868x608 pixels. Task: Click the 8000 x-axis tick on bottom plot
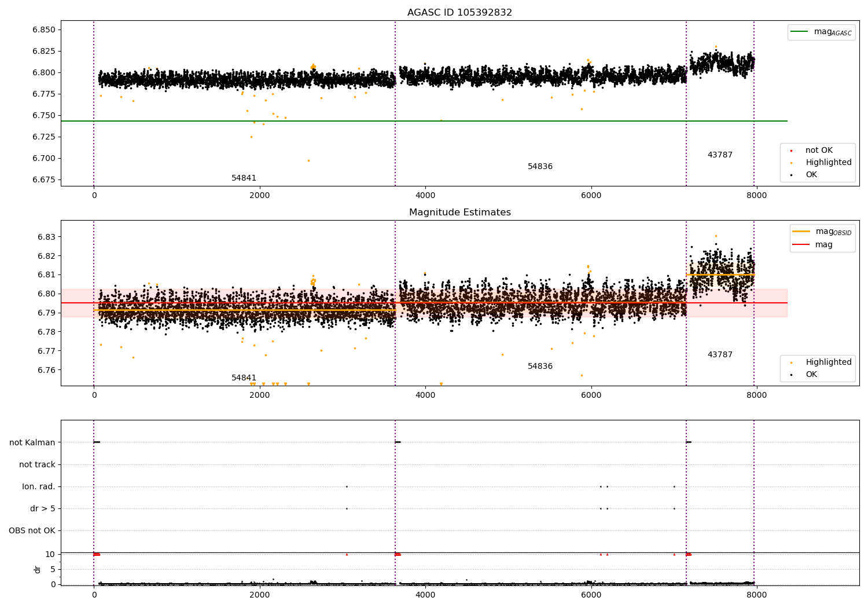pyautogui.click(x=756, y=595)
